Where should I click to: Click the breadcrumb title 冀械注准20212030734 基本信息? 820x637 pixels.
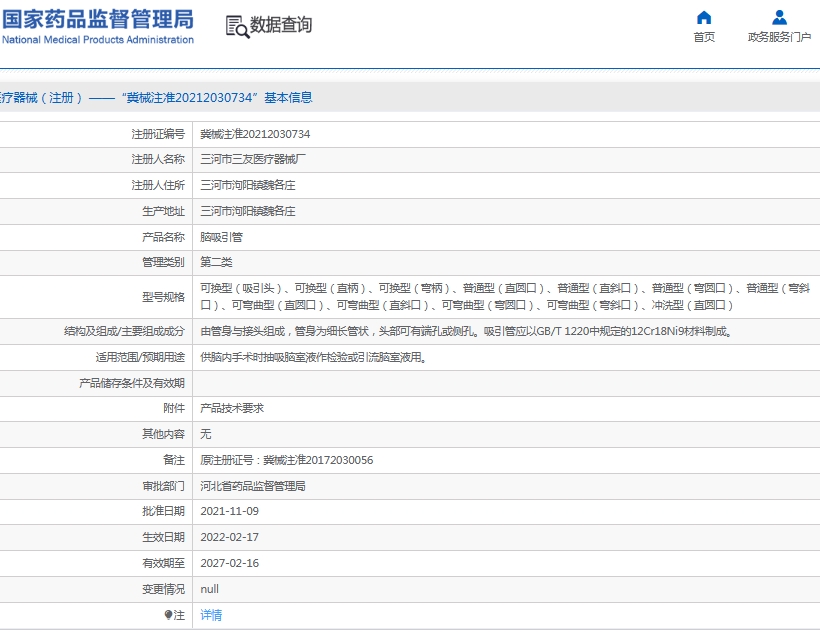tap(217, 98)
